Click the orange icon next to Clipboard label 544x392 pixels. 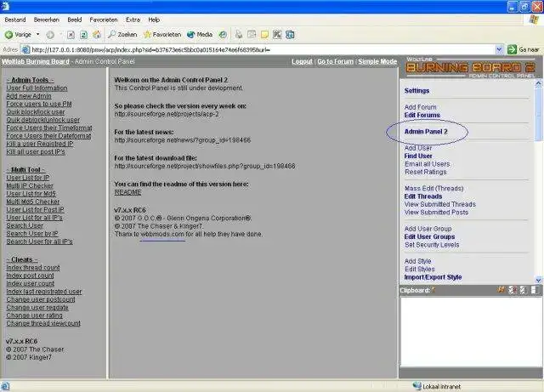(x=433, y=290)
